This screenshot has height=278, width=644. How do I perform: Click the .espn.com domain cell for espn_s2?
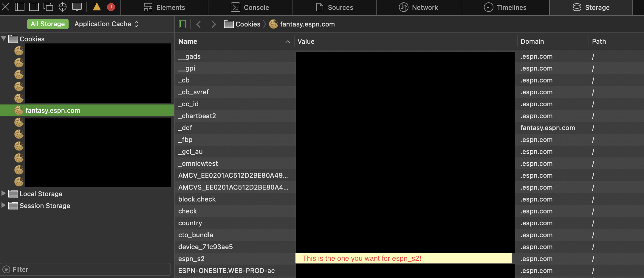coord(536,259)
